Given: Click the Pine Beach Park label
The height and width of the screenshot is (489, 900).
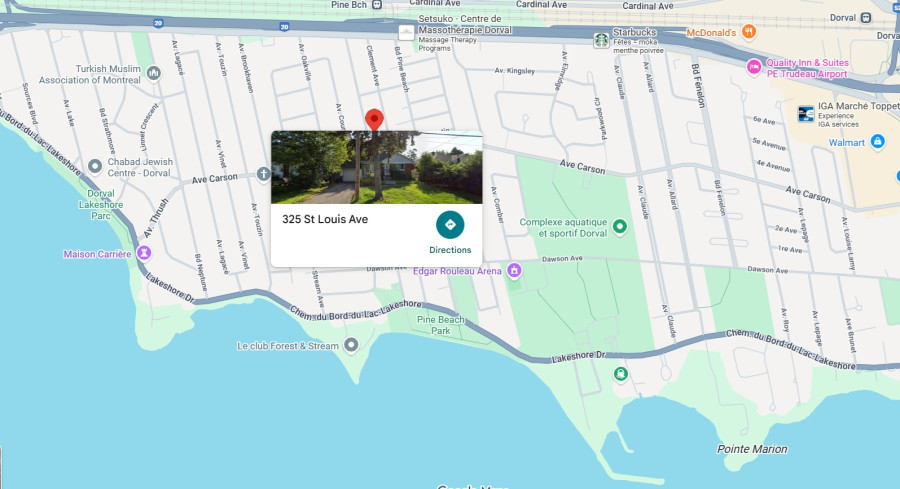Looking at the screenshot, I should 441,325.
